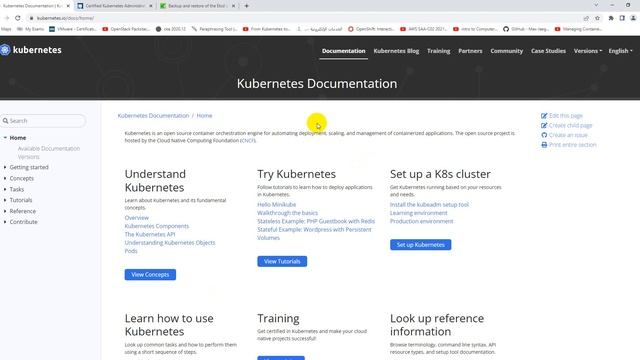Image resolution: width=640 pixels, height=360 pixels.
Task: Expand the Tasks sidebar section
Action: 5,189
